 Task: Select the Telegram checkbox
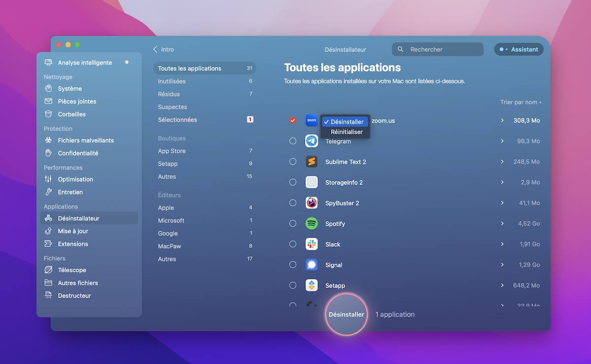click(293, 141)
